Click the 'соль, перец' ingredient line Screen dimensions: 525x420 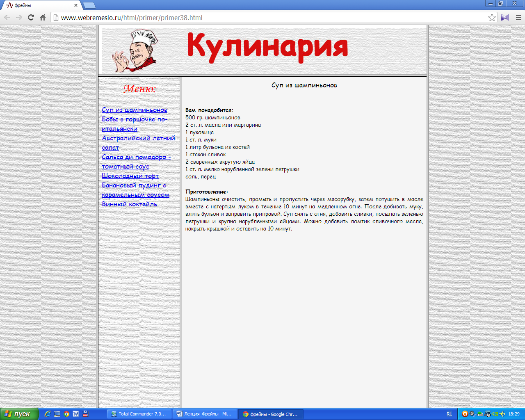pos(201,176)
